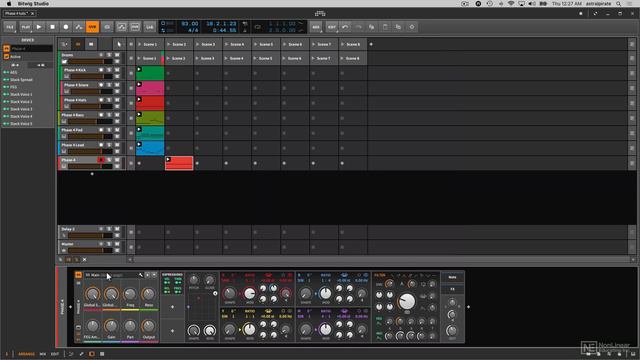The image size is (640, 360).
Task: Launch Scene 1 in top scene row
Action: click(x=140, y=44)
